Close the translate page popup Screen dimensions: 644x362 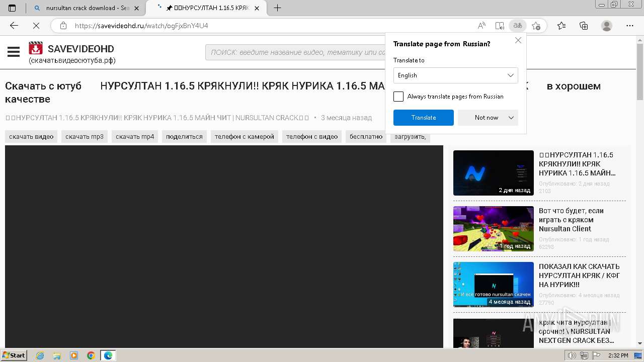pos(518,40)
